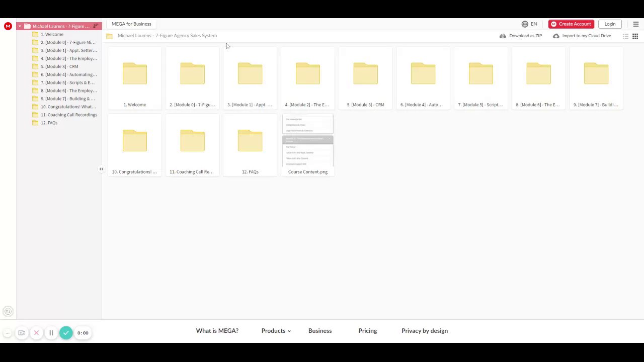Click the Create Account button

571,24
